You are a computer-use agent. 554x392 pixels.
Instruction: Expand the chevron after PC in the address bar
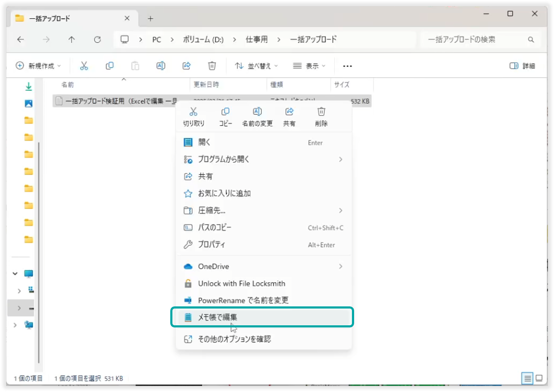click(x=172, y=39)
